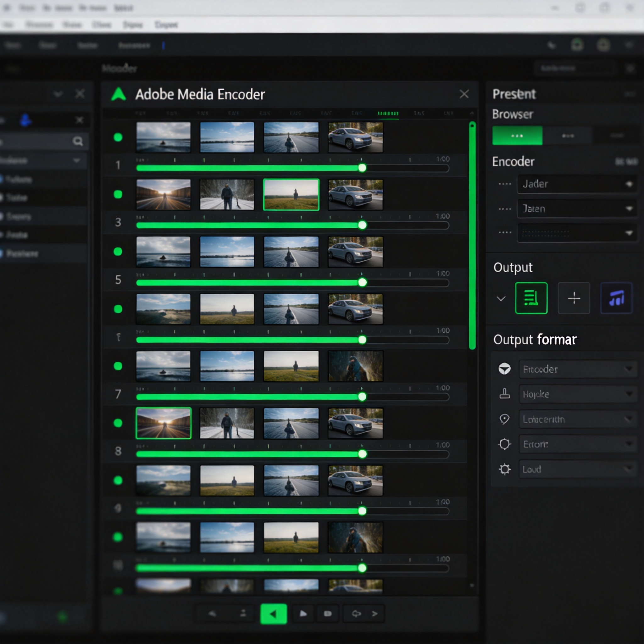The image size is (644, 644).
Task: Open the left panel filter dropdown below search
Action: (x=43, y=160)
